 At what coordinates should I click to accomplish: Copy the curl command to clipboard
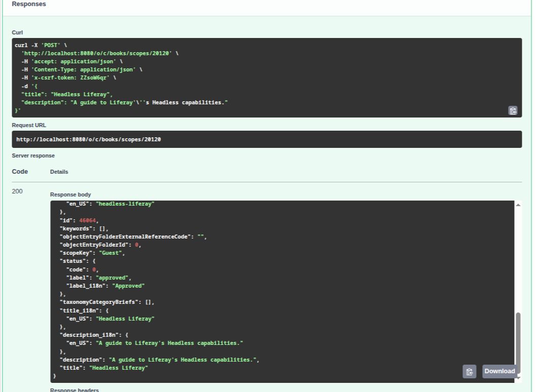pos(513,110)
